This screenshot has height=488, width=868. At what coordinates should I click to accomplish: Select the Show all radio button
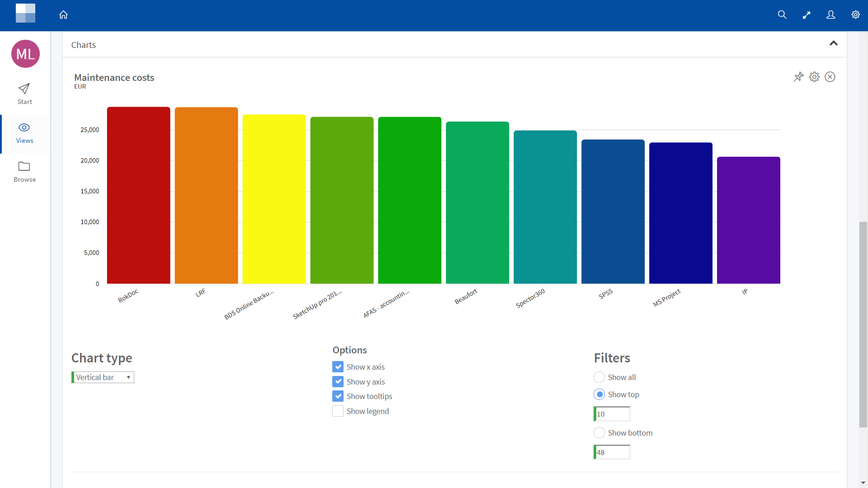tap(599, 377)
